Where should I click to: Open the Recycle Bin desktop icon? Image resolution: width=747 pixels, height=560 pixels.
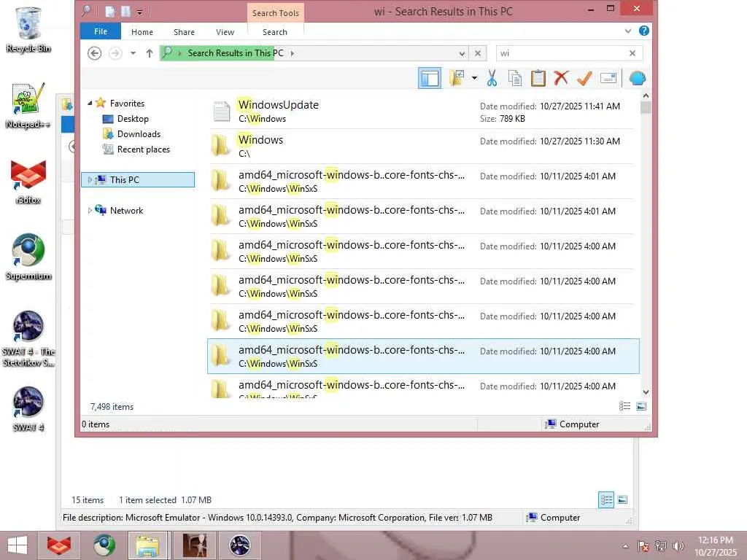click(28, 29)
